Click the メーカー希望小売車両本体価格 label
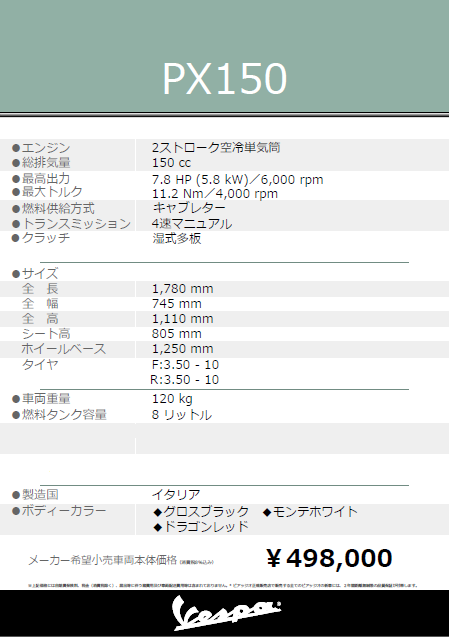The width and height of the screenshot is (449, 637). click(102, 560)
